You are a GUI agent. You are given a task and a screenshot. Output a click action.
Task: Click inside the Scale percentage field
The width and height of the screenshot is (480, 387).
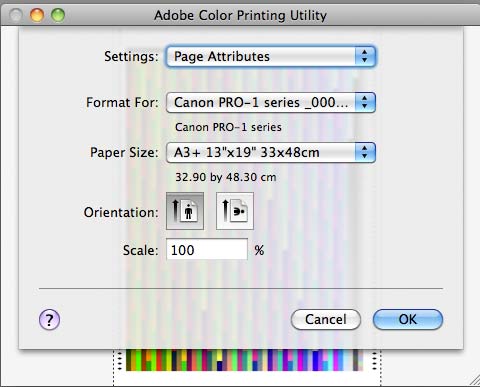coord(207,250)
